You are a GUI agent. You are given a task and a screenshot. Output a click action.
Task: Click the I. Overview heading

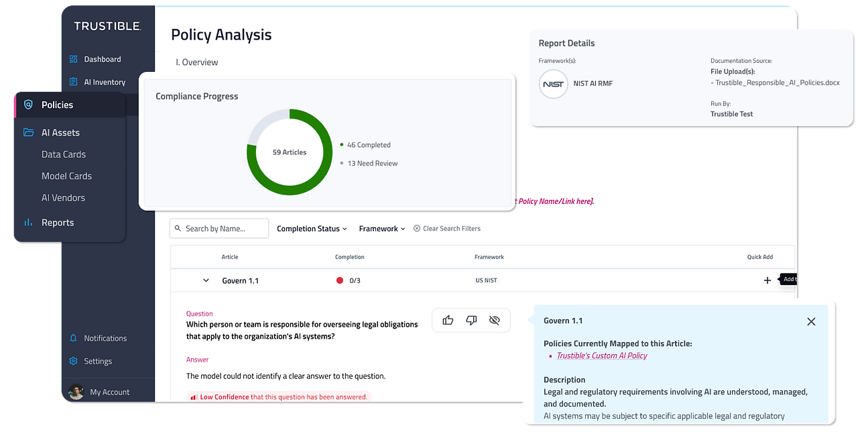pos(197,62)
